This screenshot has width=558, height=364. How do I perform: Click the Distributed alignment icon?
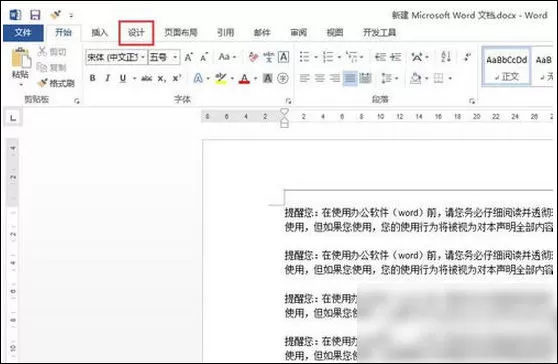[x=365, y=78]
